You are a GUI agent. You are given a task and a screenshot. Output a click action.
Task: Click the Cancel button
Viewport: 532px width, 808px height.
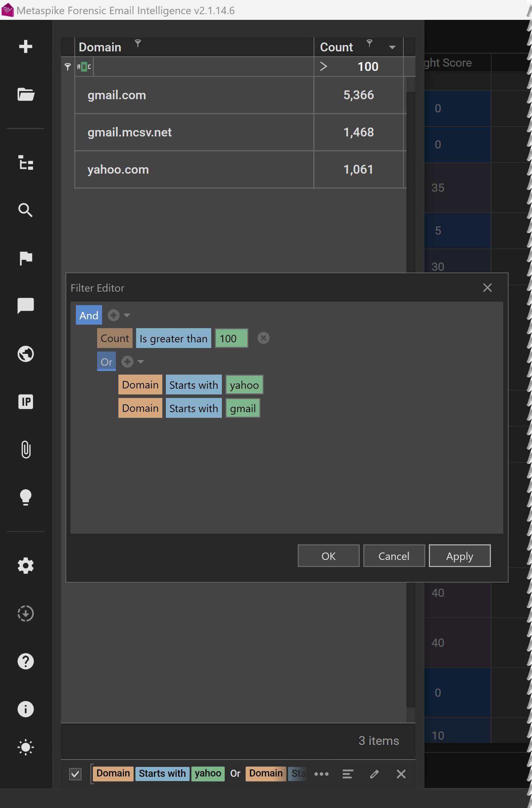[x=394, y=556]
